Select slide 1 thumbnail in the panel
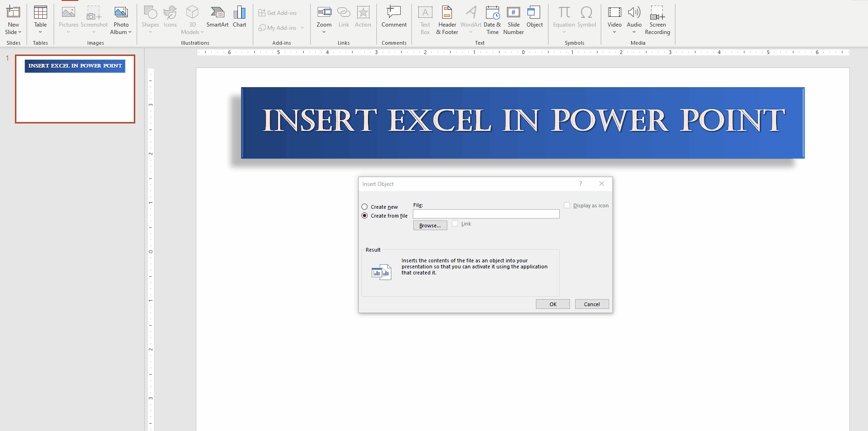The image size is (868, 431). [x=75, y=89]
